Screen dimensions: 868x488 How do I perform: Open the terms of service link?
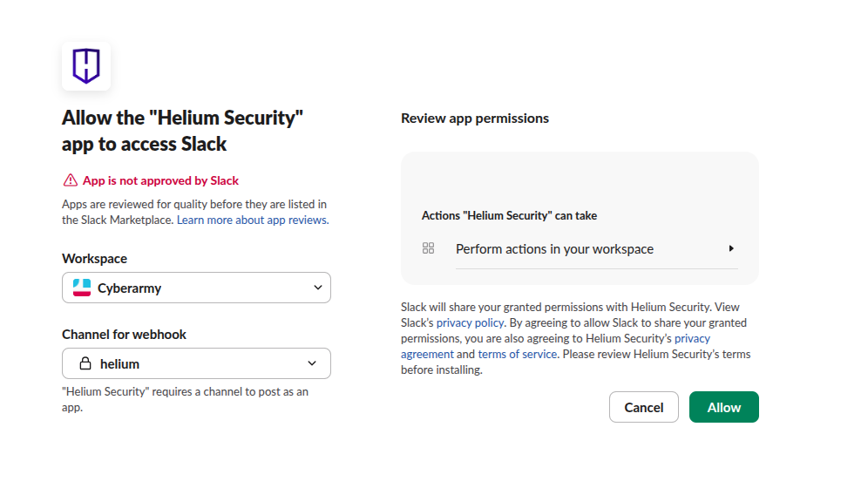point(517,355)
